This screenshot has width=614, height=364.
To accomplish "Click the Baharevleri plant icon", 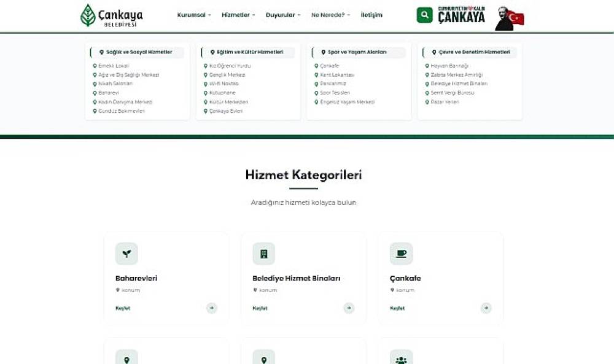I will pyautogui.click(x=126, y=254).
